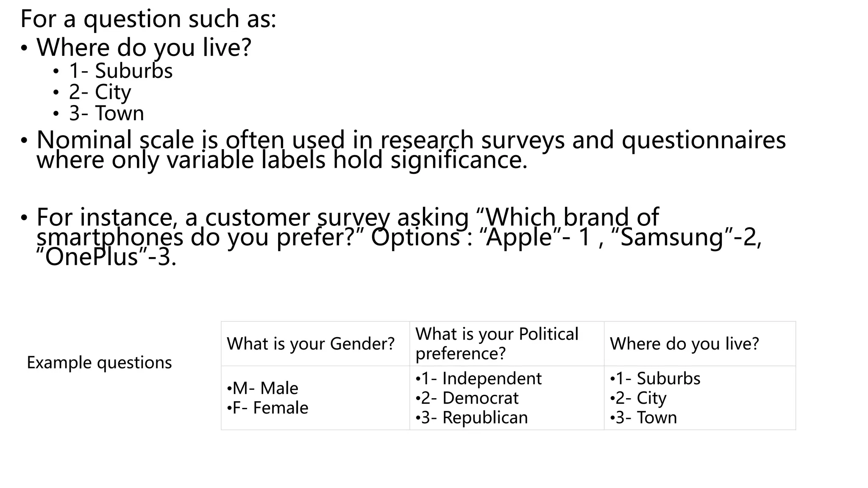Viewport: 868px width, 488px height.
Task: Click the 'For instance, a customer survey' paragraph
Action: pos(348,217)
